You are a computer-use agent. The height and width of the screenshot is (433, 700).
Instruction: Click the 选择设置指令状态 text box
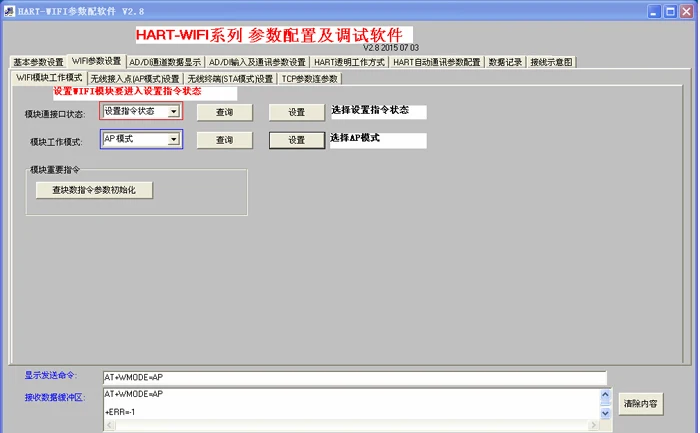point(379,112)
